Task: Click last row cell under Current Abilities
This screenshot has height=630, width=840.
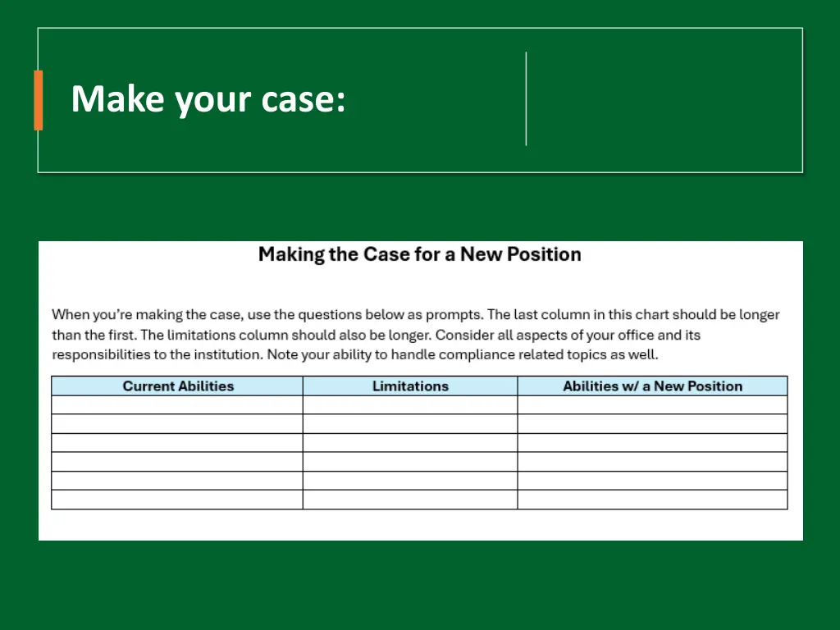Action: 177,500
